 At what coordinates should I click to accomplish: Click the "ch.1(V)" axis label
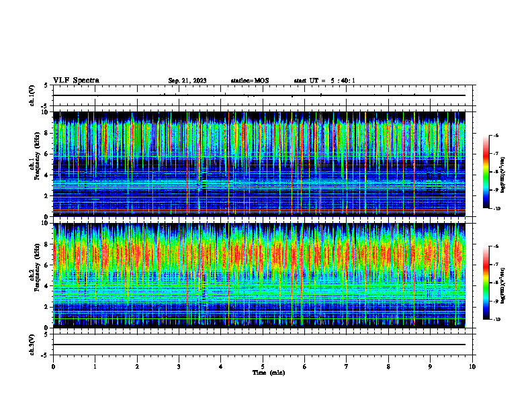[32, 95]
